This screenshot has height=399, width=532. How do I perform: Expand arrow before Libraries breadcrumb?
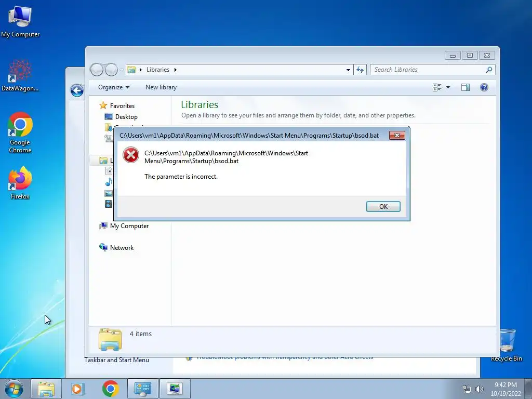point(140,70)
